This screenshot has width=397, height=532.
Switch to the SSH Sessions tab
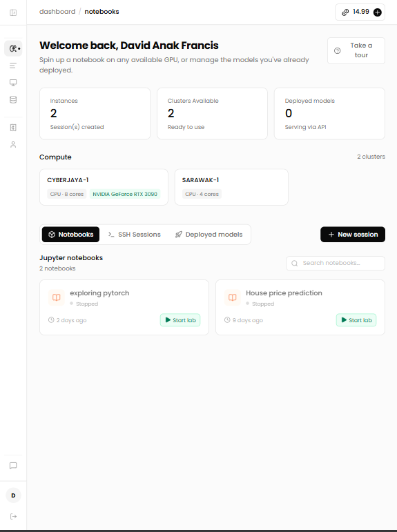pyautogui.click(x=135, y=235)
